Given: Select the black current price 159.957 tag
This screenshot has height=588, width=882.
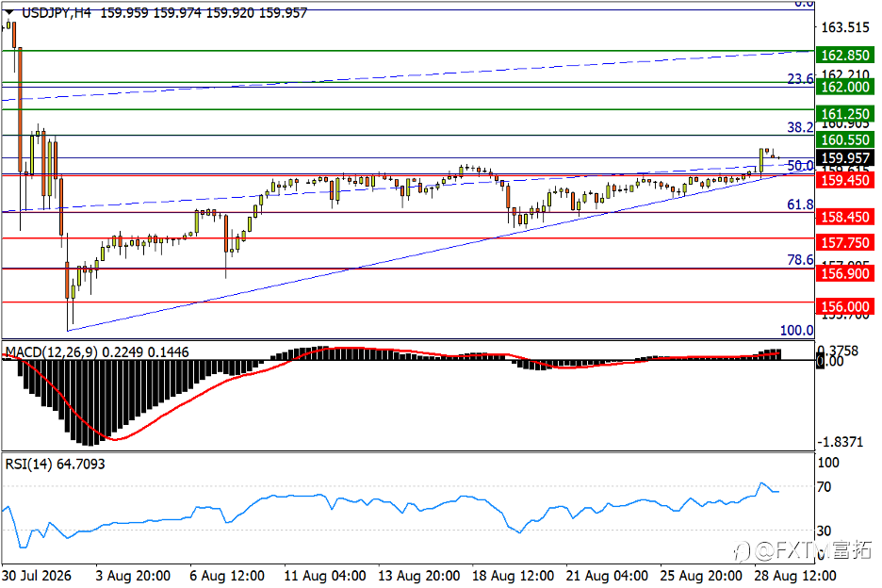Looking at the screenshot, I should [845, 158].
